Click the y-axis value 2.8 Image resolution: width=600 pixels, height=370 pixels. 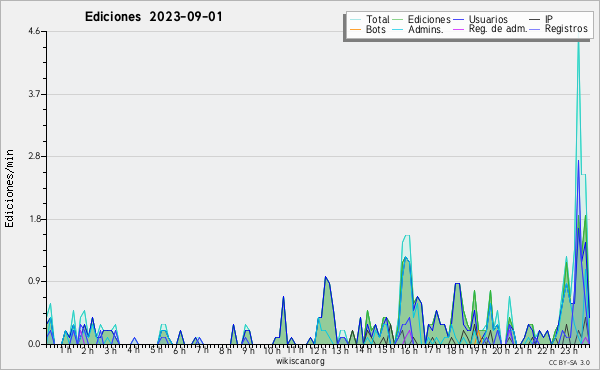tap(34, 156)
